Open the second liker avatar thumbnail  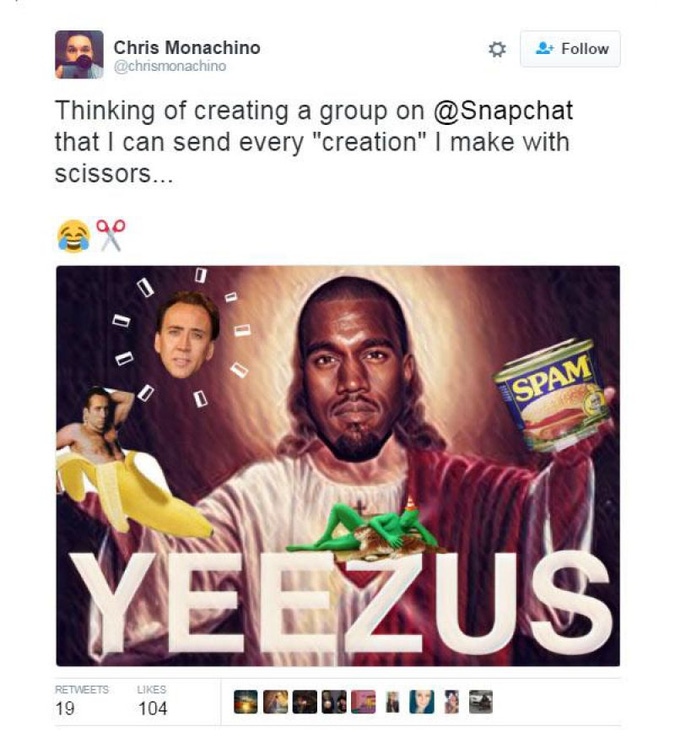tap(275, 702)
